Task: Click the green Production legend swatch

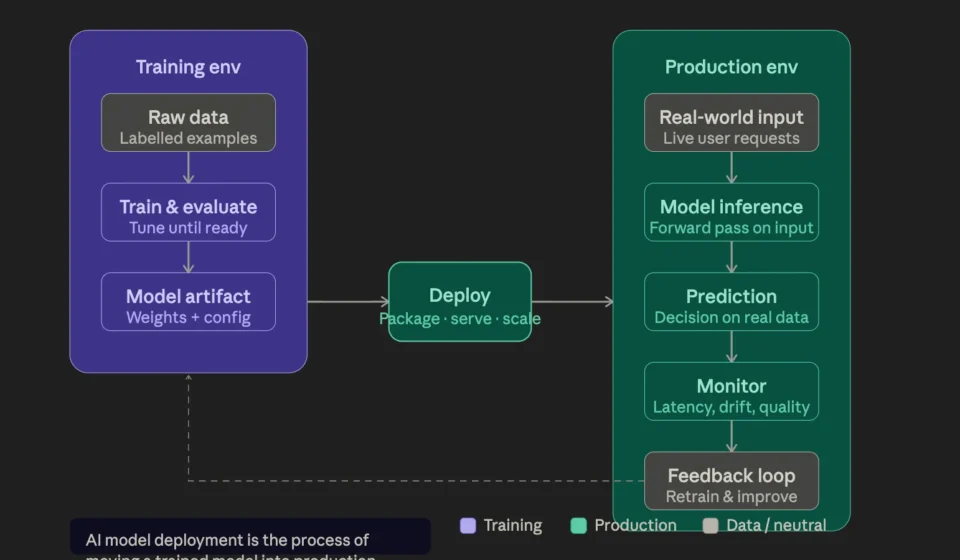Action: pyautogui.click(x=579, y=526)
